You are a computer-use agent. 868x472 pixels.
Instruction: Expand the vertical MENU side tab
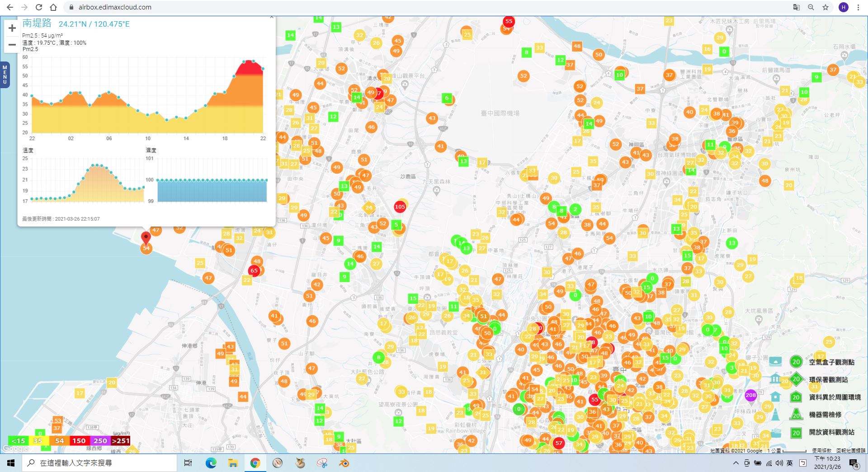coord(5,75)
